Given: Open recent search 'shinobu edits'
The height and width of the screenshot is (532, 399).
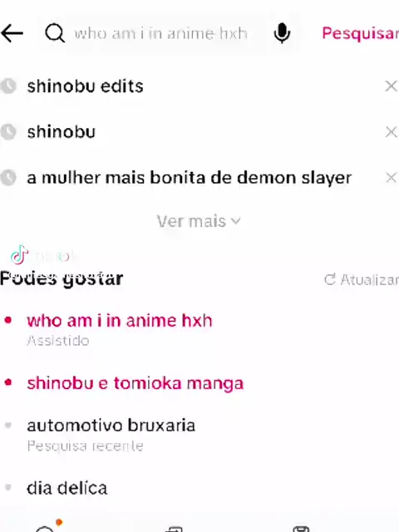Looking at the screenshot, I should [x=85, y=86].
